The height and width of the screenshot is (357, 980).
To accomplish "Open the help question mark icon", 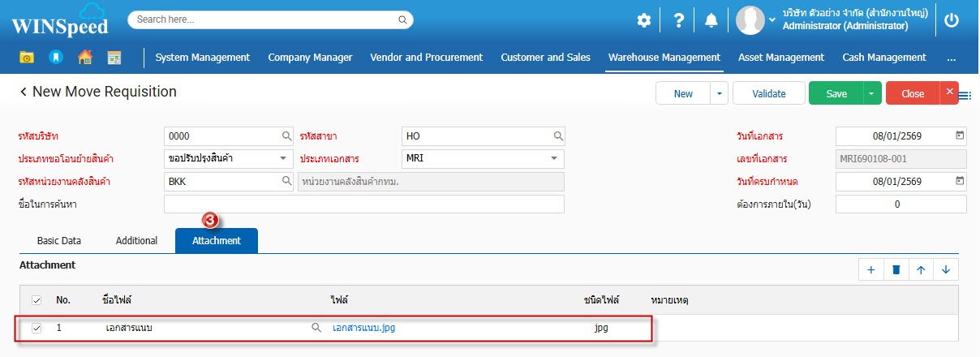I will (x=679, y=20).
